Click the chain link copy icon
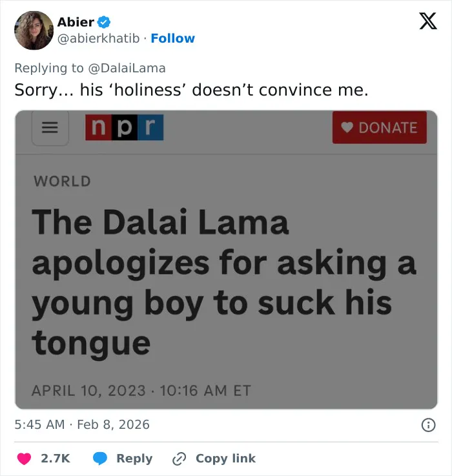 [179, 459]
